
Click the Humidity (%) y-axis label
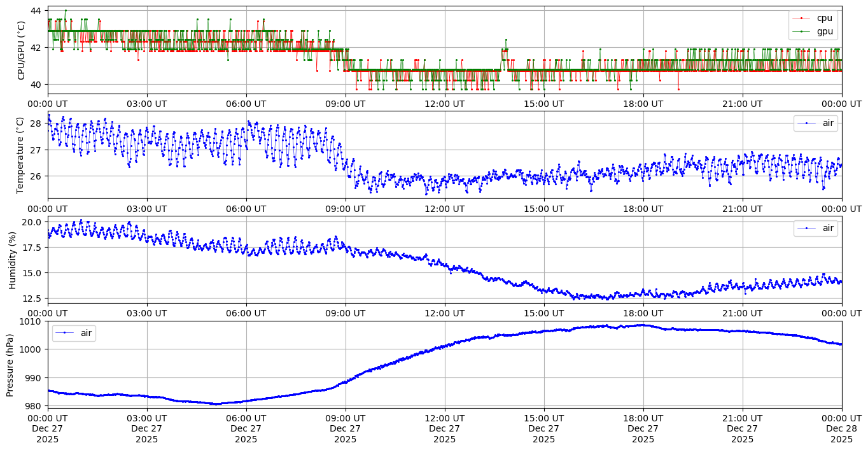coord(13,260)
